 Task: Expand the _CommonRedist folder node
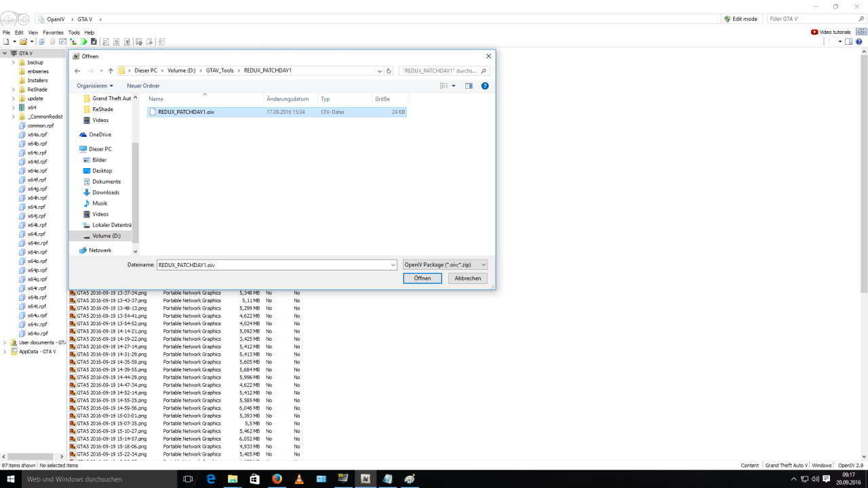pos(14,117)
